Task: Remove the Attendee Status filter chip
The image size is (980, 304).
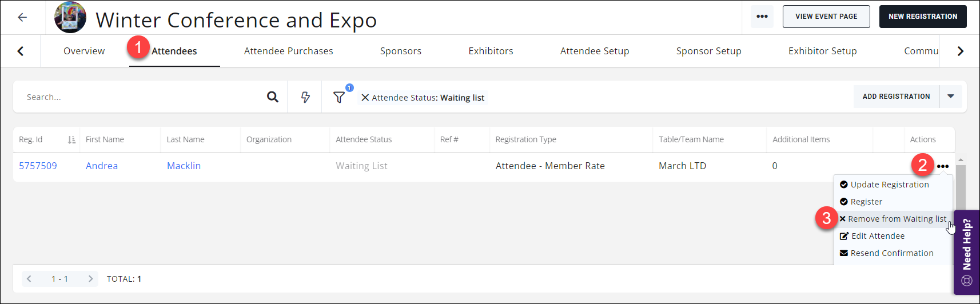Action: tap(365, 98)
